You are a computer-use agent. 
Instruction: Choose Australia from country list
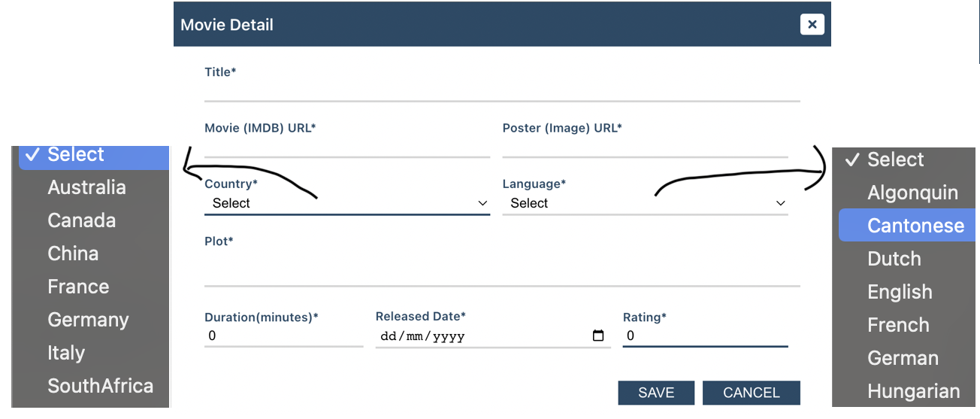(x=86, y=187)
